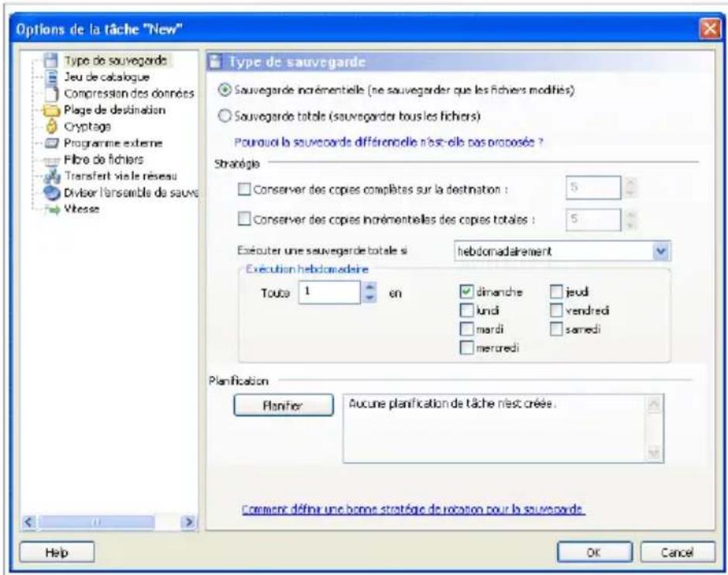
Task: Close the Options de la tâche dialog
Action: (709, 29)
